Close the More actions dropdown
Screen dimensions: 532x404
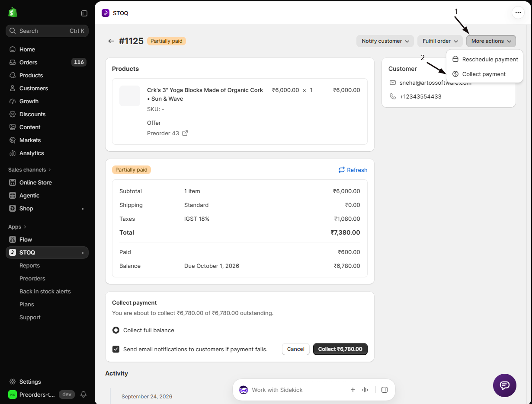point(491,41)
